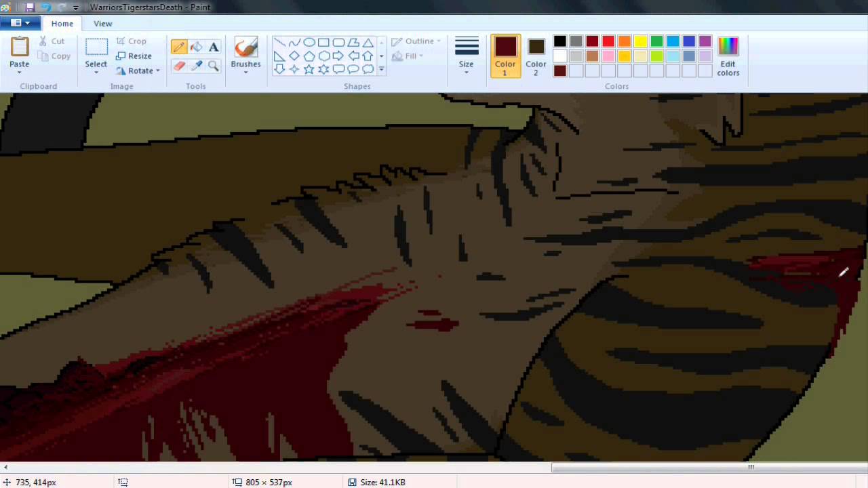Pick the custom dark red swatch in third row
The height and width of the screenshot is (488, 868).
point(559,70)
